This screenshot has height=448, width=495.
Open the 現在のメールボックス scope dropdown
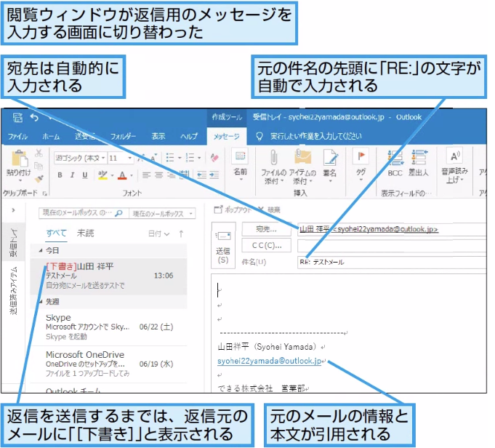pyautogui.click(x=163, y=214)
